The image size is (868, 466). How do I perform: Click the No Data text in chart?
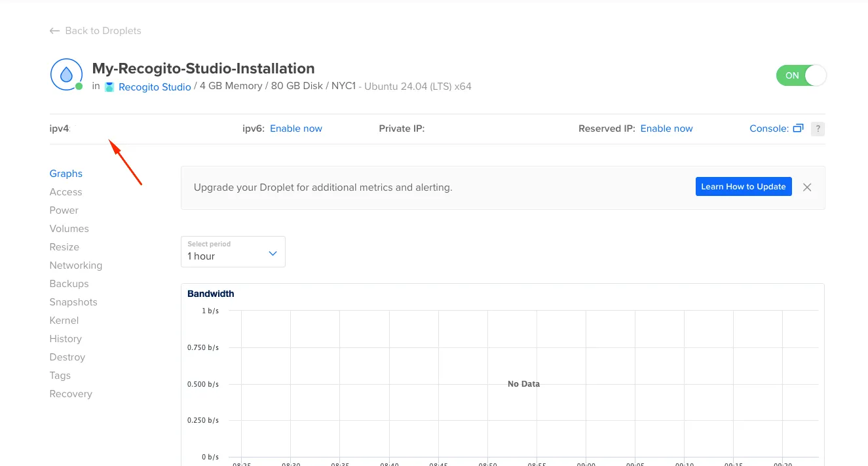pos(523,384)
